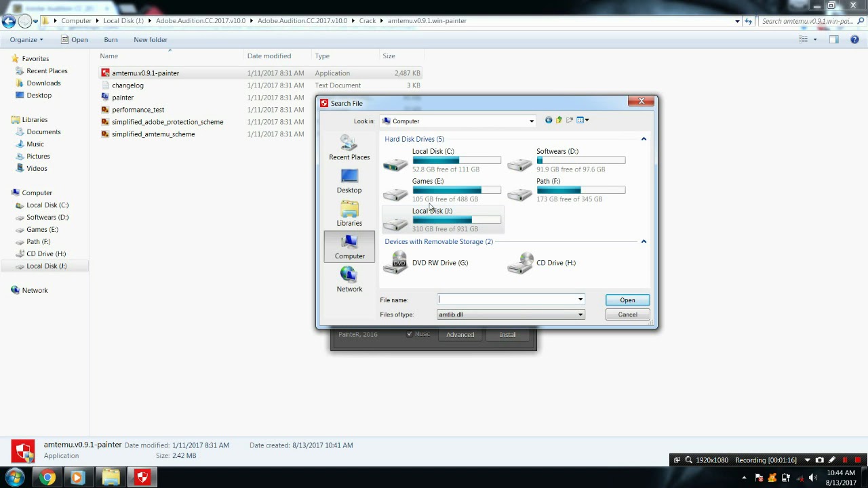Click Local Disk (J:) breadcrumb in address bar

tap(123, 21)
